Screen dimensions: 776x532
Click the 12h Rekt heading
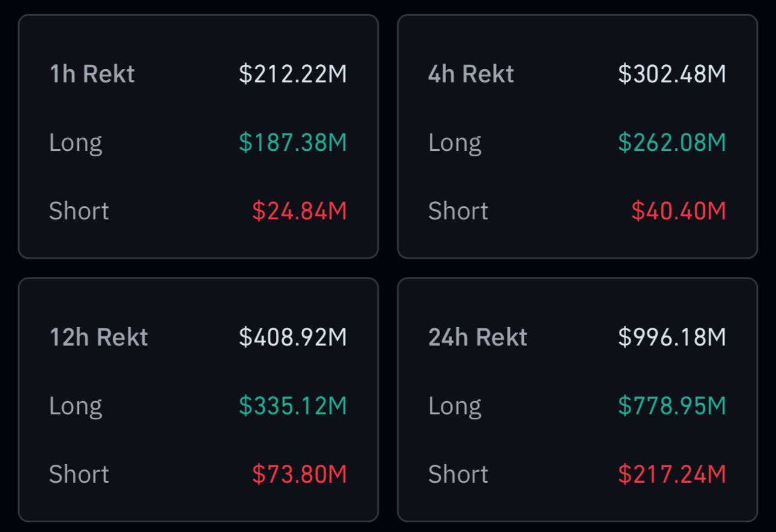pos(98,337)
